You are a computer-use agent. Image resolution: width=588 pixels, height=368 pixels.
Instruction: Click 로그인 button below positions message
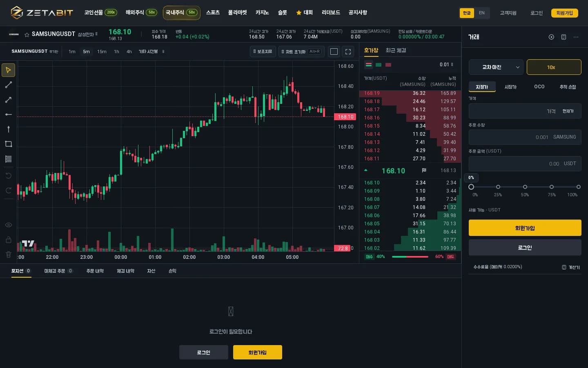click(204, 352)
